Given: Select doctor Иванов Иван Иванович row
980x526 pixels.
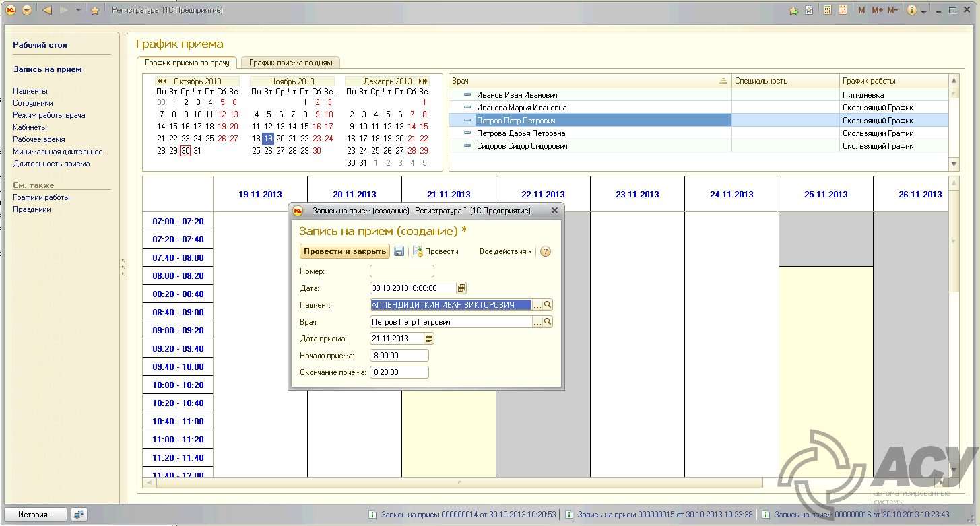Looking at the screenshot, I should point(698,95).
